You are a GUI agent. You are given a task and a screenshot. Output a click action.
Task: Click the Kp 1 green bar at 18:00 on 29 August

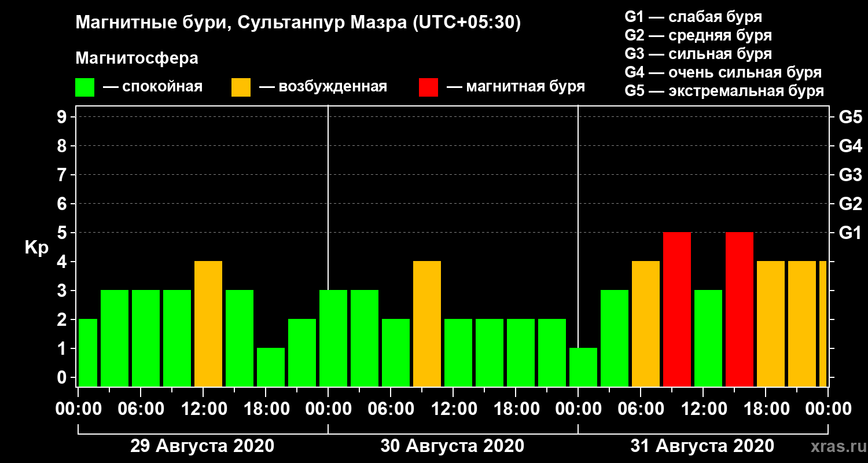tap(271, 368)
